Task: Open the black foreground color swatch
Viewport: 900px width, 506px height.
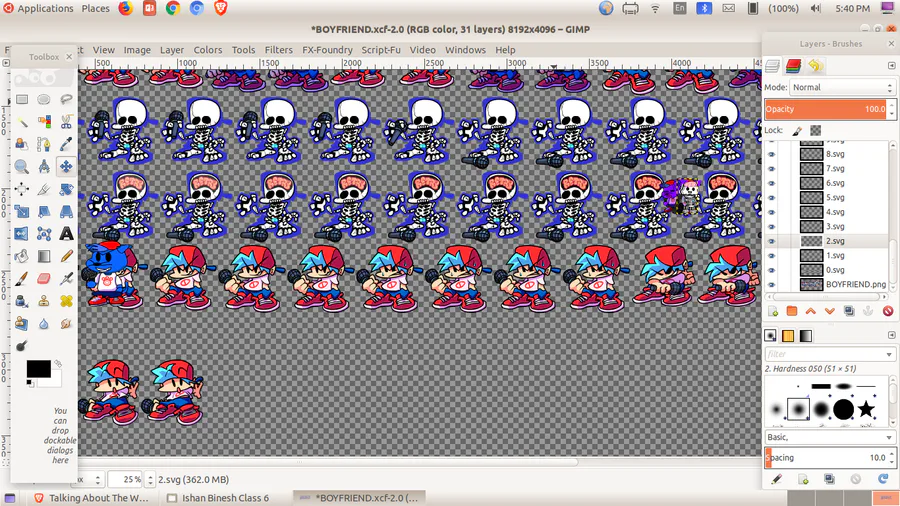Action: [x=38, y=369]
